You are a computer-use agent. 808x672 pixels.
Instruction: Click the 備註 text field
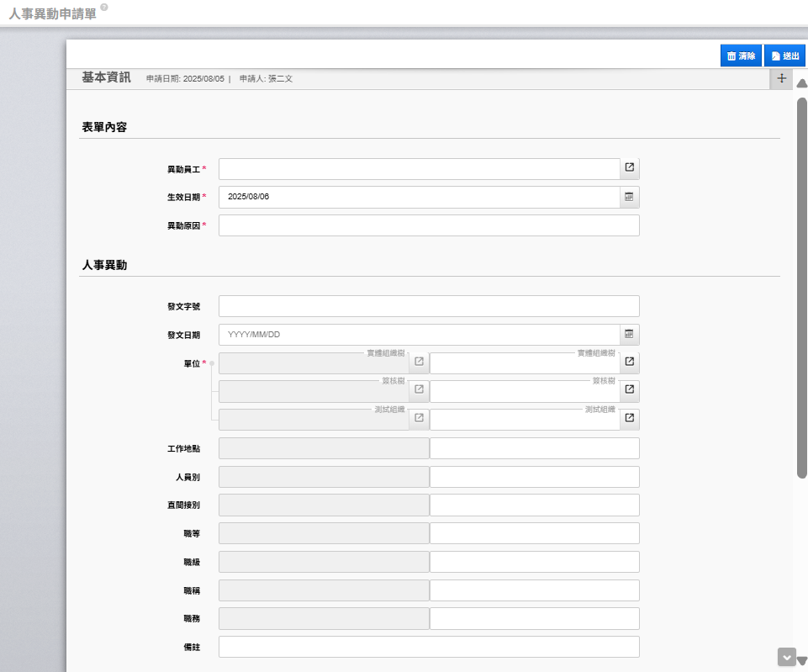click(x=429, y=647)
